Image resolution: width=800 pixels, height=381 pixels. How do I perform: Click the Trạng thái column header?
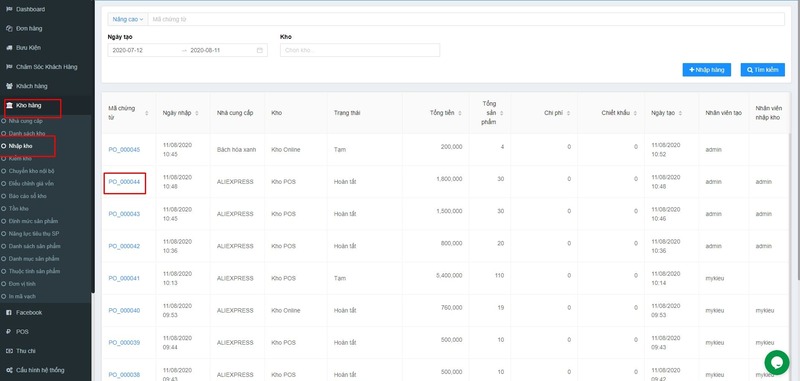tap(347, 113)
